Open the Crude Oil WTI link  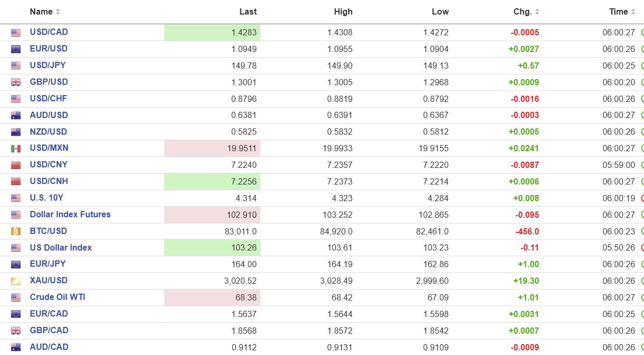pyautogui.click(x=57, y=297)
